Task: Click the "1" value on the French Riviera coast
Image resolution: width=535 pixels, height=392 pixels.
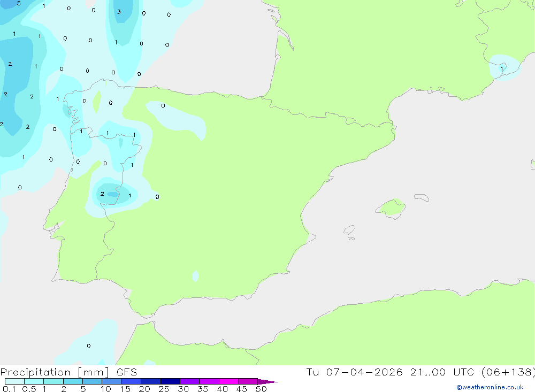Action: (x=502, y=69)
